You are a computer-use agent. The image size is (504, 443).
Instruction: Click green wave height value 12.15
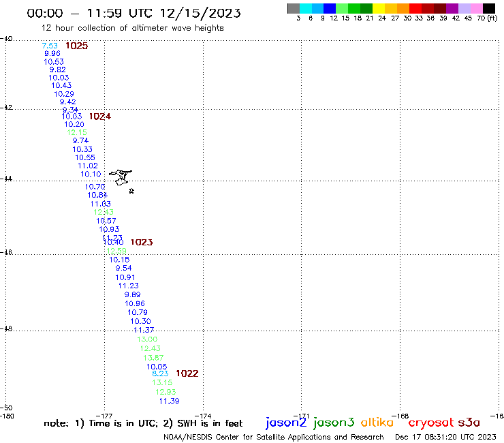pyautogui.click(x=77, y=132)
